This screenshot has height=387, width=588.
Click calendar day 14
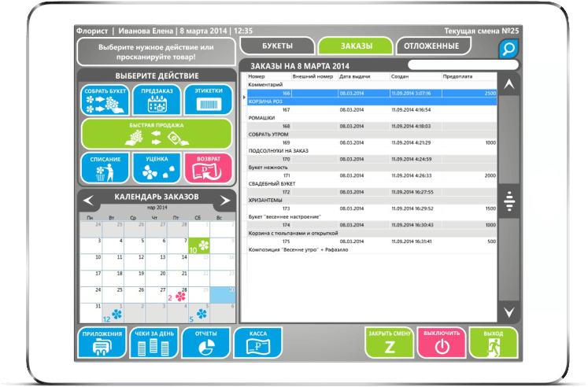[178, 262]
